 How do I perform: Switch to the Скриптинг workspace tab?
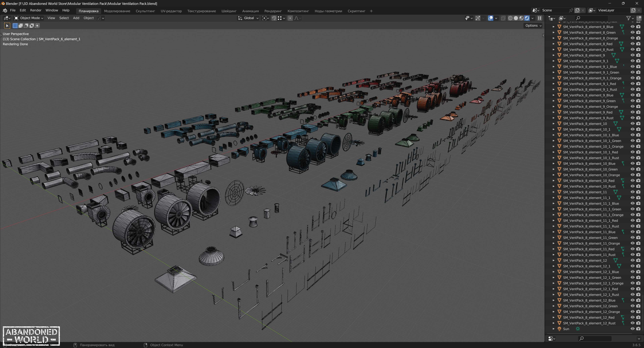(x=356, y=11)
